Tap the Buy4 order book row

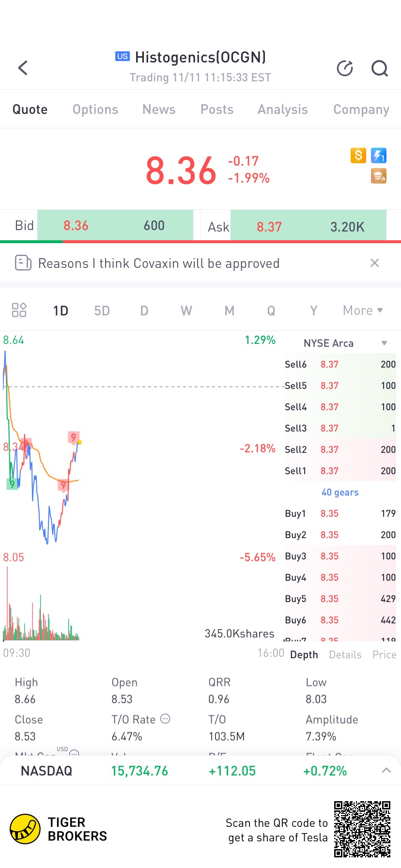(340, 577)
